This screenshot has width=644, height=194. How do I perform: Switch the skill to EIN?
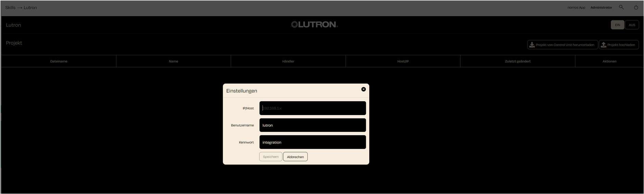617,25
